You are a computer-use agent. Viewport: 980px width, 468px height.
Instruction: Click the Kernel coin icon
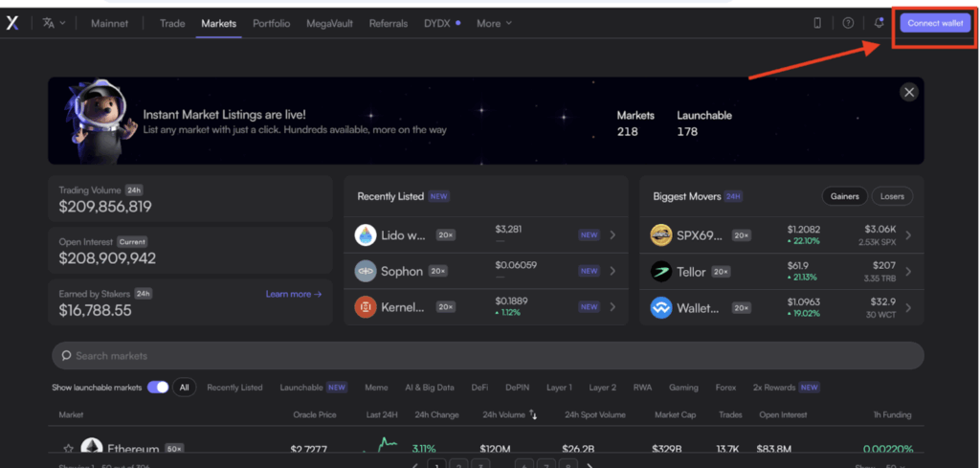pos(365,307)
